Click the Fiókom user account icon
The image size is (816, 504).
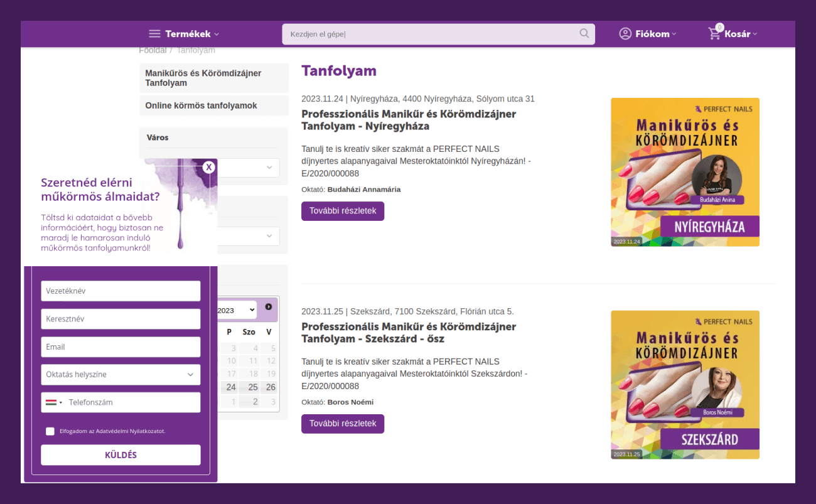click(x=625, y=34)
